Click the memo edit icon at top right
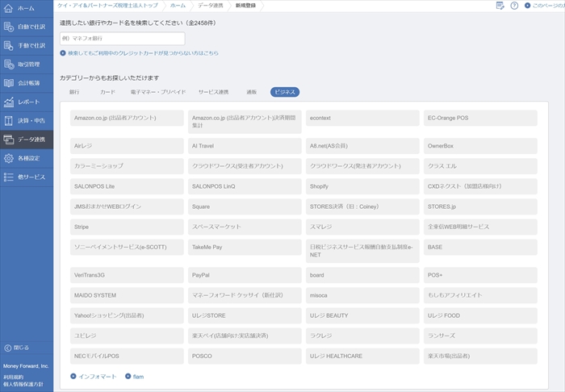This screenshot has height=392, width=565. pyautogui.click(x=500, y=6)
